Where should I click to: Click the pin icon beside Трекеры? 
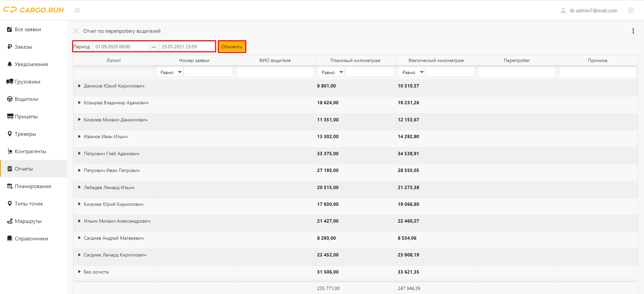(10, 134)
